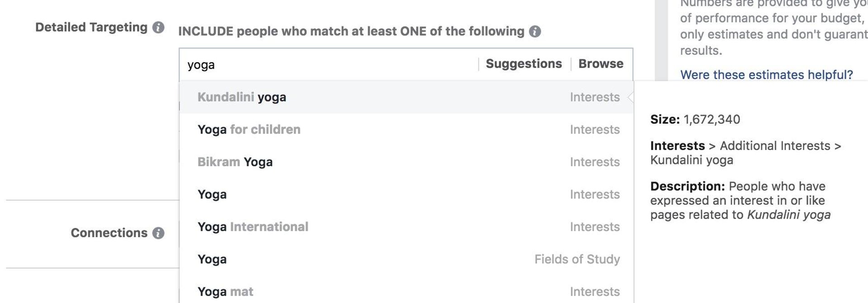The width and height of the screenshot is (868, 303).
Task: Click the Connections section label
Action: click(109, 233)
